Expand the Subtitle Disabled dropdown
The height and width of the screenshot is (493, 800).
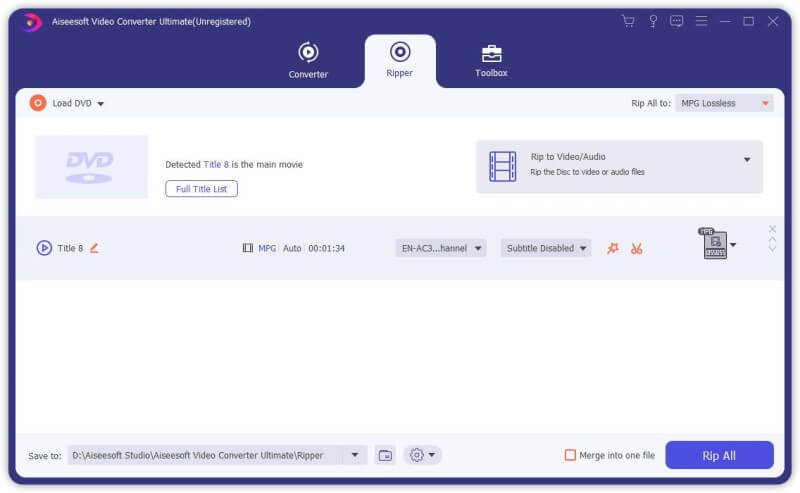[x=546, y=248]
